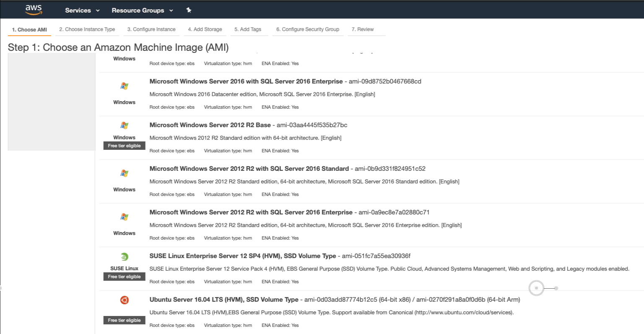The image size is (644, 334).
Task: Click Windows 2012 R2 Standard 64-bit description
Action: click(246, 138)
